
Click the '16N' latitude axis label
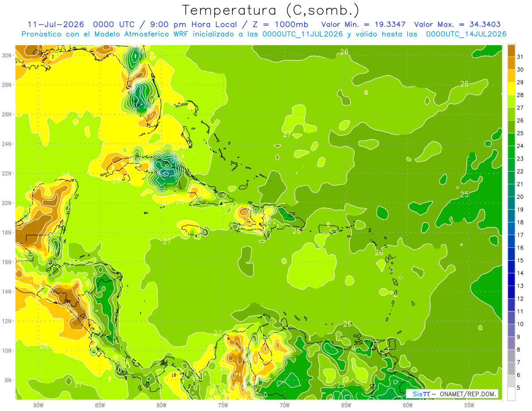pos(7,262)
